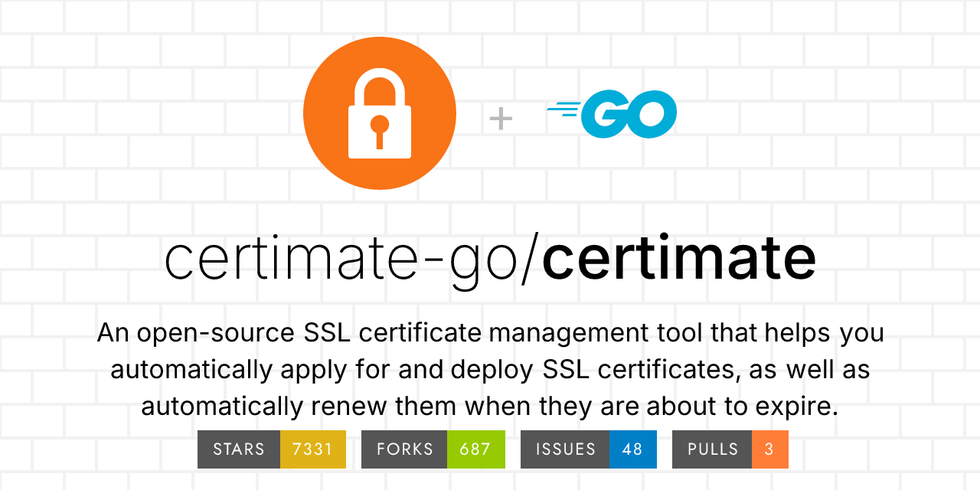Select the gray FORKS badge label
Viewport: 980px width, 490px height.
(404, 449)
